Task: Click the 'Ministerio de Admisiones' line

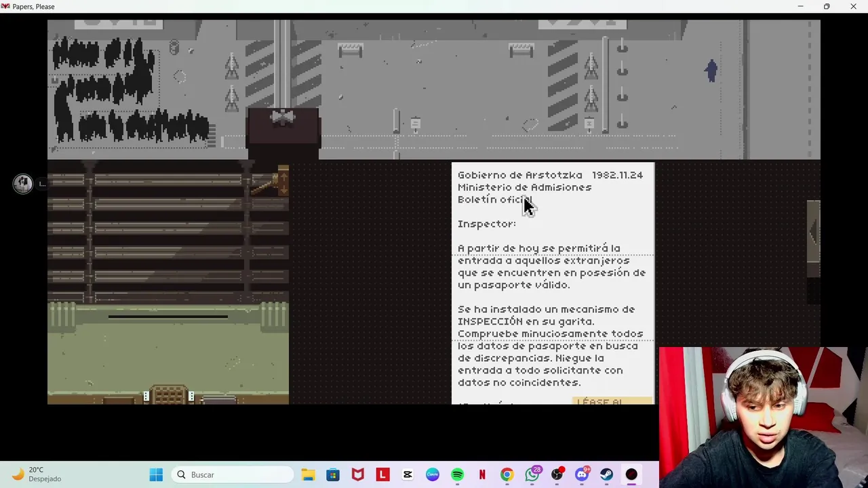Action: (x=524, y=187)
